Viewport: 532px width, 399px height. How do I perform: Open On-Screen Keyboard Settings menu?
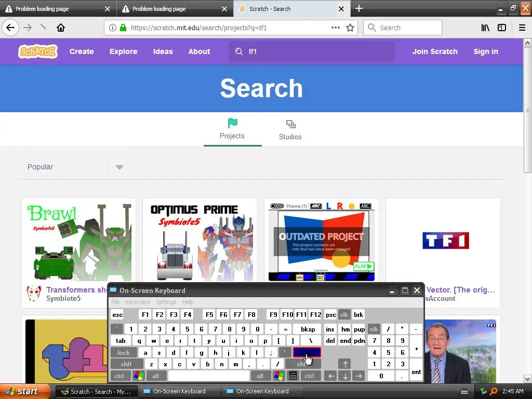pos(166,302)
